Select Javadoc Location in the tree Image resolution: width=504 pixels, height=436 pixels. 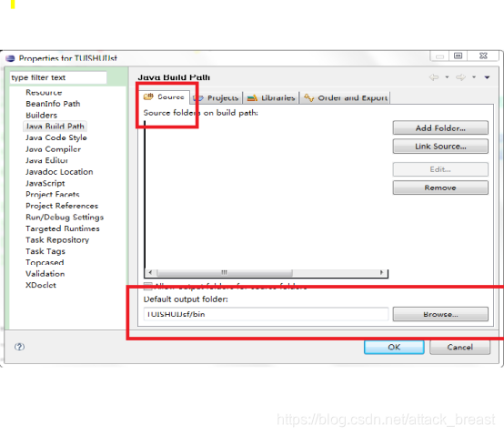(59, 172)
